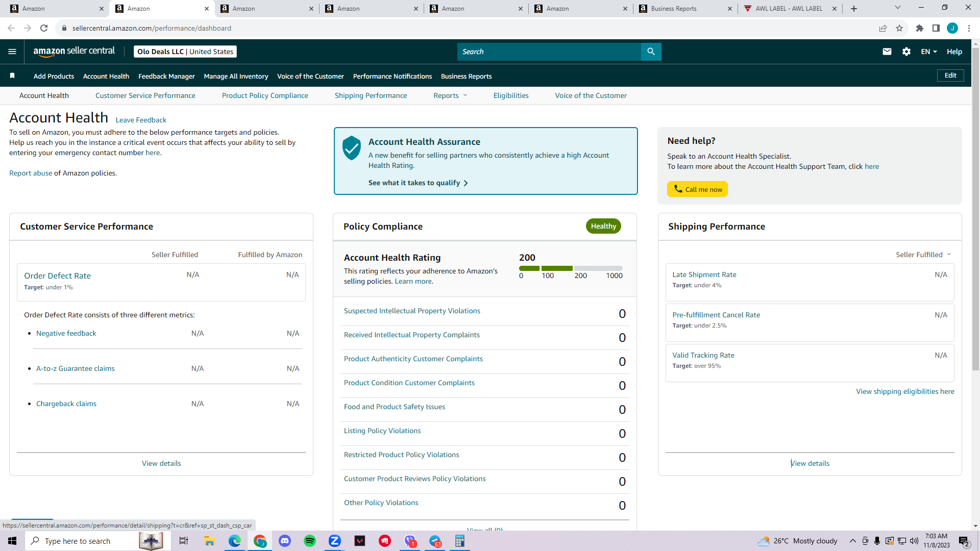Open Chargeback claims link
980x551 pixels.
66,404
